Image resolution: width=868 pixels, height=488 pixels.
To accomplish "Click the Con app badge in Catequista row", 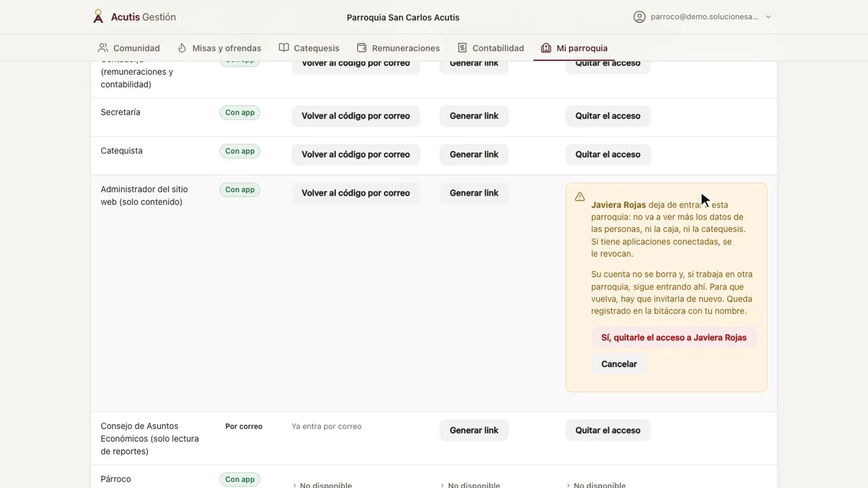I will 240,151.
